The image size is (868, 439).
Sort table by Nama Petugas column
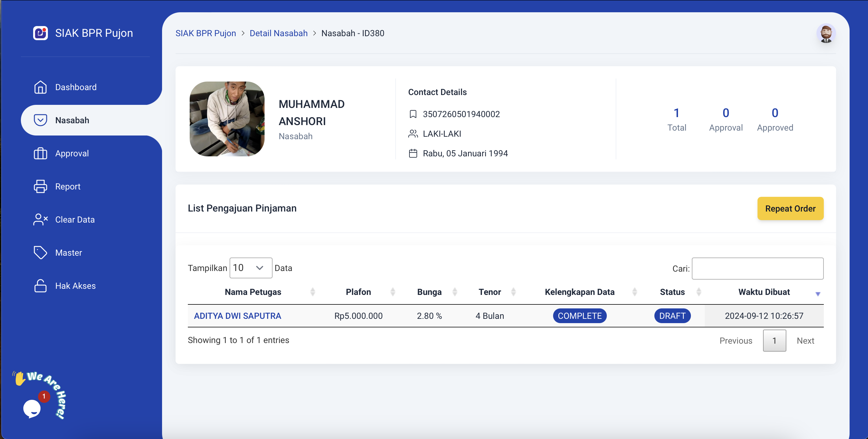[253, 292]
